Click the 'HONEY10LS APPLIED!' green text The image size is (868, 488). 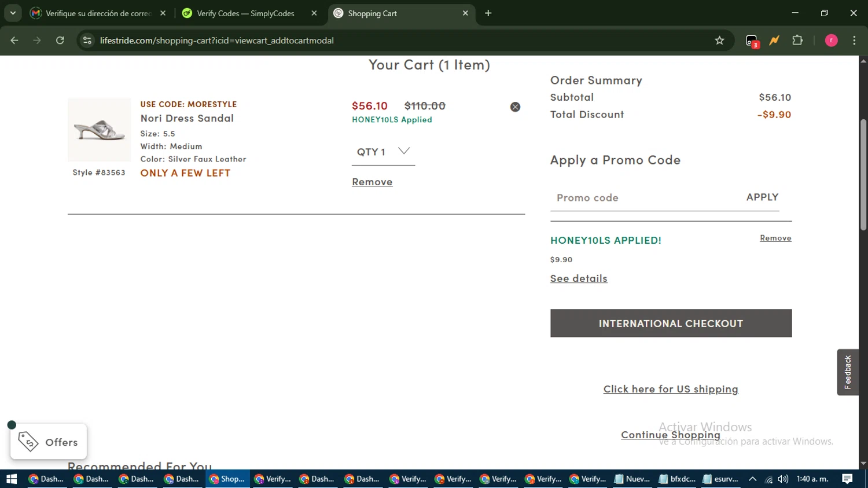coord(606,240)
